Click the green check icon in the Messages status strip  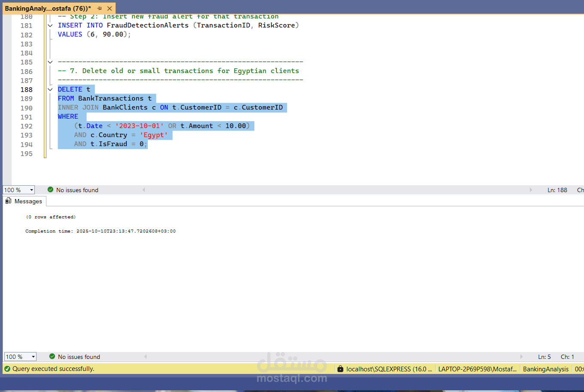52,356
